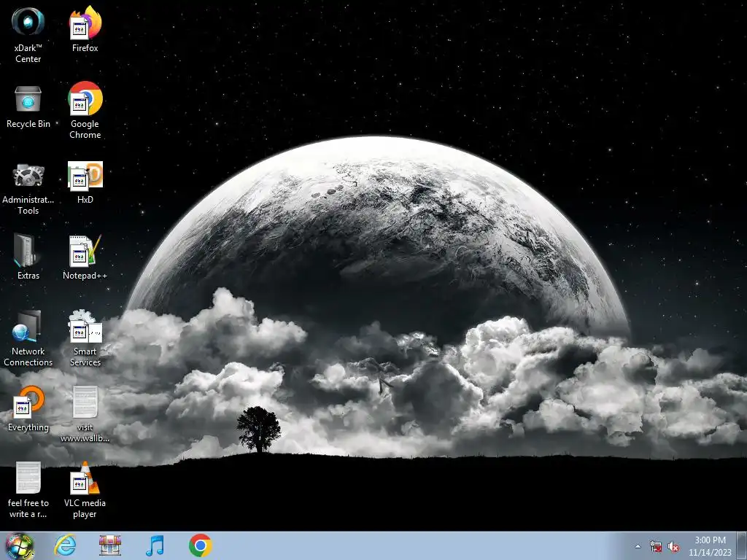Launch Chrome from the taskbar
This screenshot has width=747, height=560.
pyautogui.click(x=200, y=545)
